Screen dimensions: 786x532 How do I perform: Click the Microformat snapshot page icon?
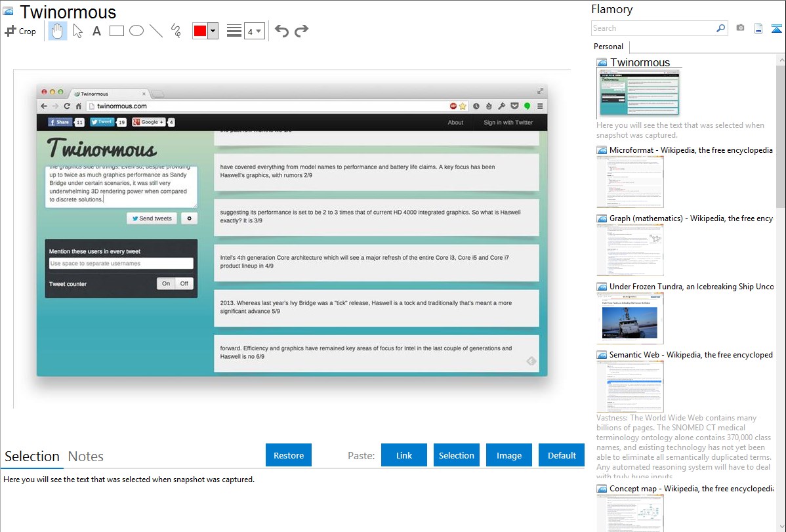tap(602, 150)
